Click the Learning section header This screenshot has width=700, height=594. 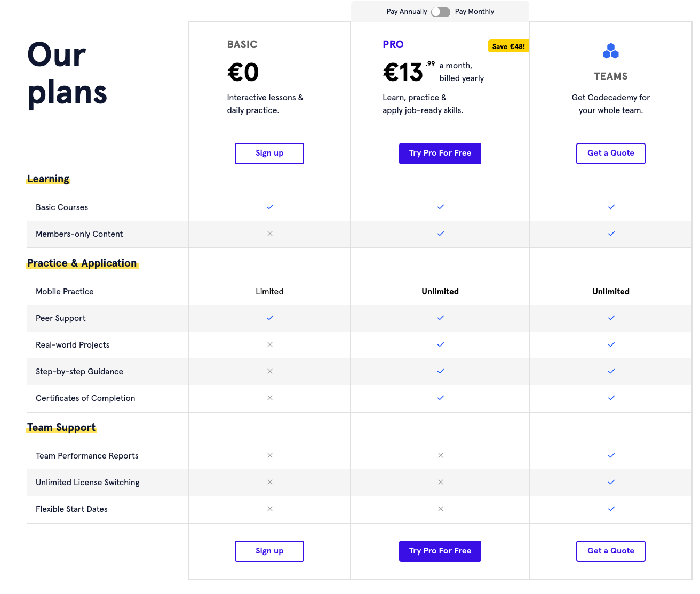[x=47, y=179]
